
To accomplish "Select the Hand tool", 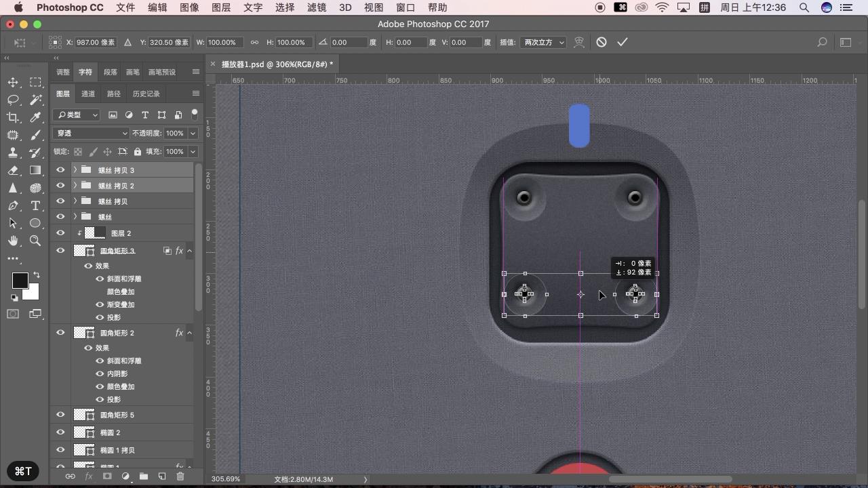I will coord(13,241).
